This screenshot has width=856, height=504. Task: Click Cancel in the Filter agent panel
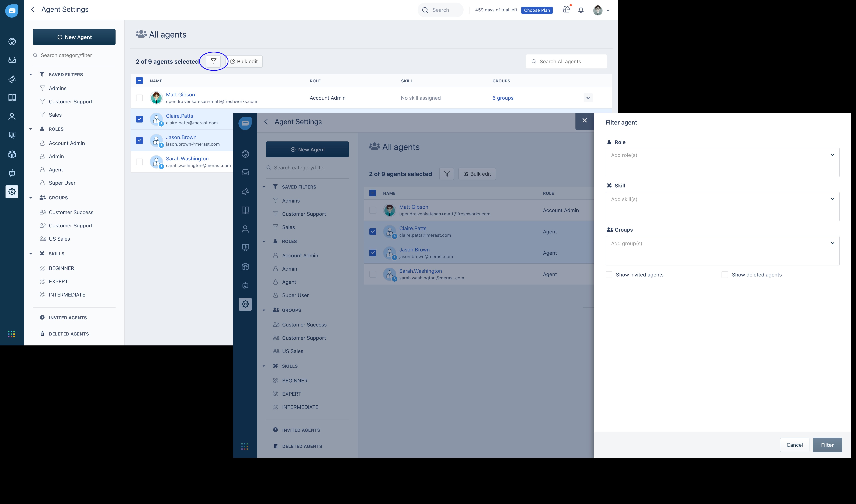tap(795, 445)
